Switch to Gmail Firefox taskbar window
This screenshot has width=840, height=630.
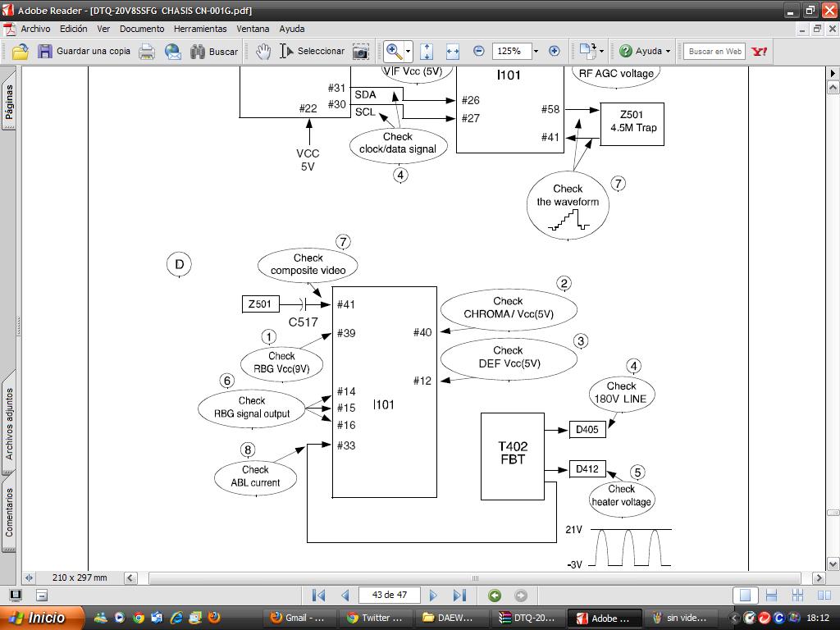point(299,618)
